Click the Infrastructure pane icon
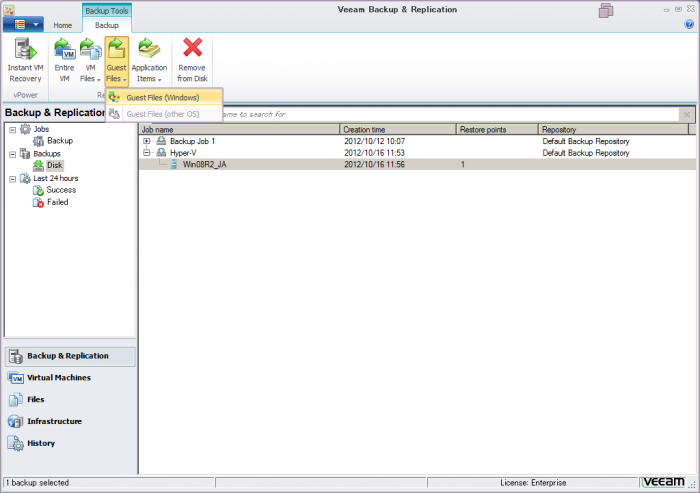This screenshot has width=700, height=493. coord(16,422)
